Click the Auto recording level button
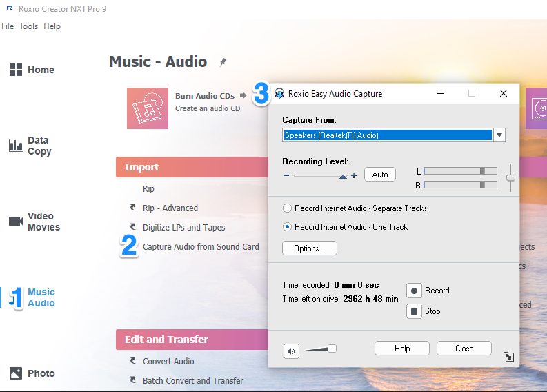Image resolution: width=547 pixels, height=392 pixels. click(380, 175)
